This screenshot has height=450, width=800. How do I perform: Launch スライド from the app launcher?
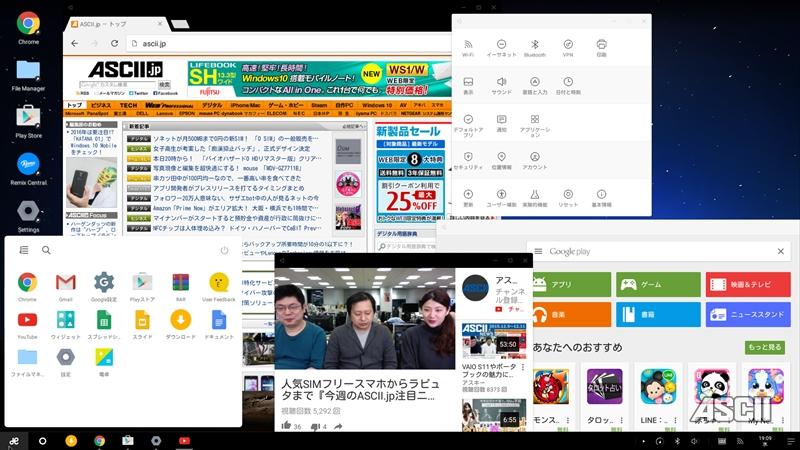tap(142, 324)
